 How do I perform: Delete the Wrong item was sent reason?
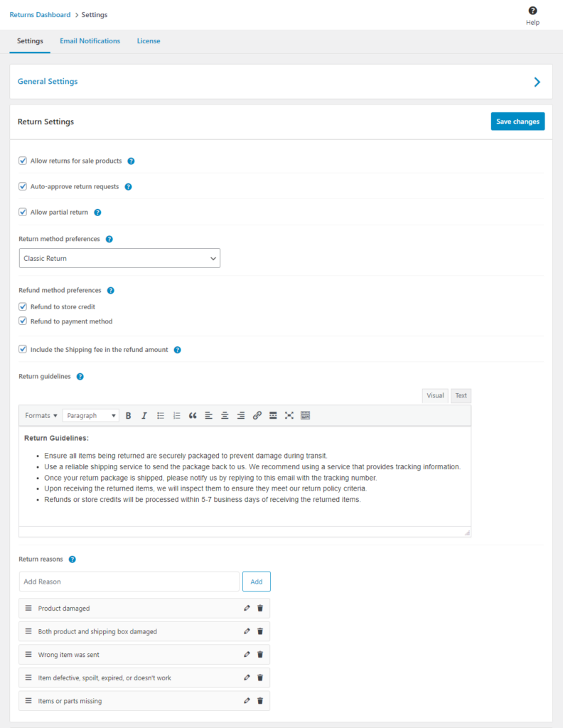(260, 654)
